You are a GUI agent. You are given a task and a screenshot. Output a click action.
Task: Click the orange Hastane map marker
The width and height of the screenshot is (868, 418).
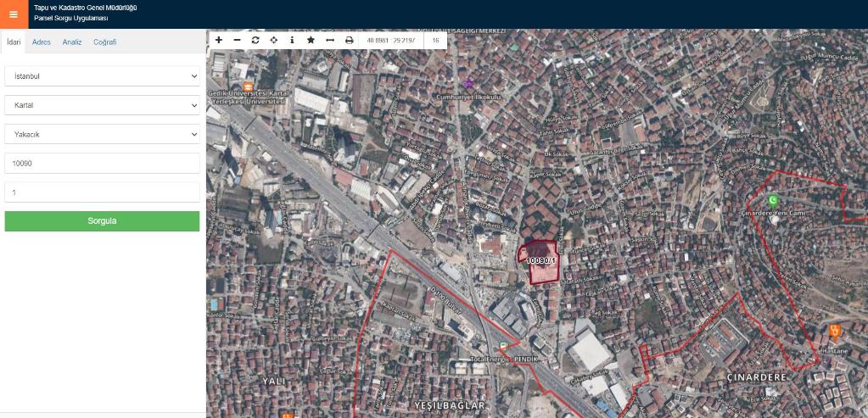tap(835, 332)
